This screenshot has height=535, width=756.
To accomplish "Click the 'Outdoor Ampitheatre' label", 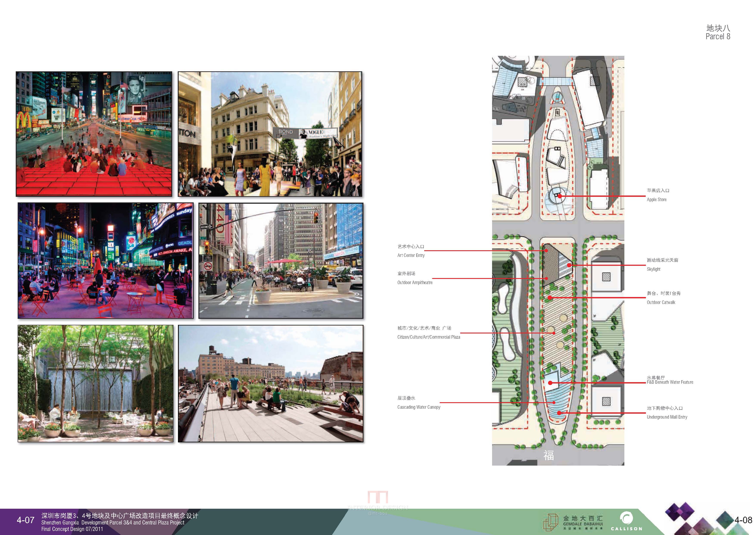I will pyautogui.click(x=415, y=283).
